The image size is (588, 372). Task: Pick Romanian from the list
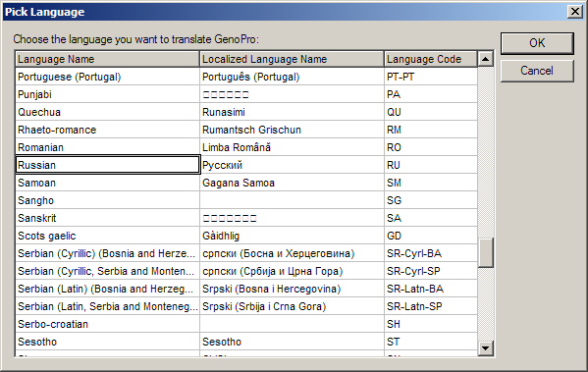(x=246, y=147)
